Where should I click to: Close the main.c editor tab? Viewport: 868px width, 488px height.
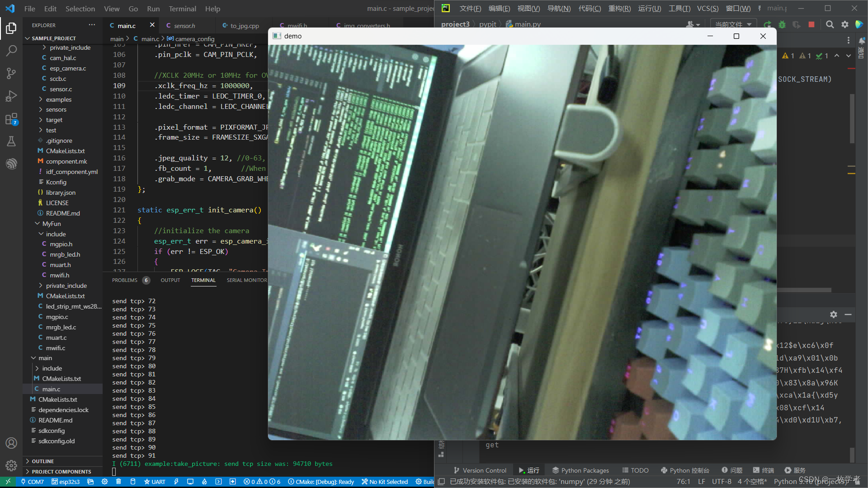[152, 25]
